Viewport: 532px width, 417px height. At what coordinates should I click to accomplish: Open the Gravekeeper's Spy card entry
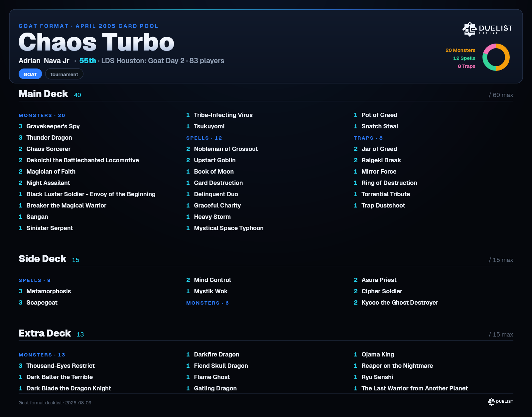point(49,126)
